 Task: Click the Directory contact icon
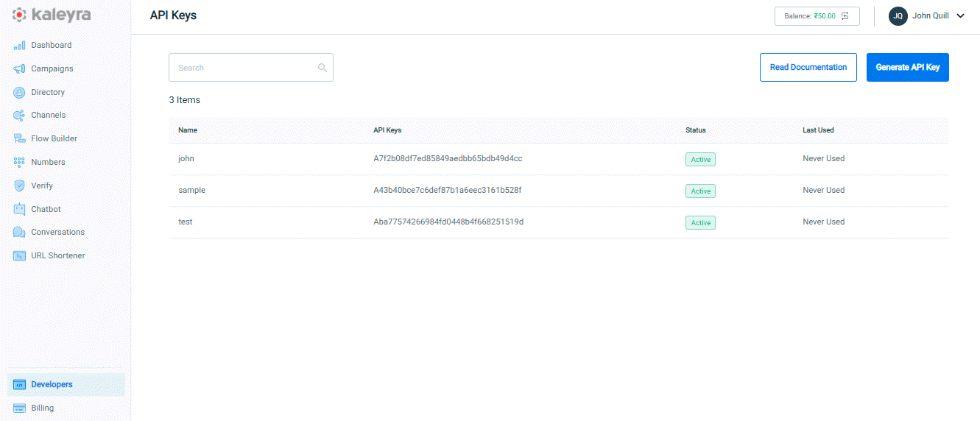[x=19, y=93]
